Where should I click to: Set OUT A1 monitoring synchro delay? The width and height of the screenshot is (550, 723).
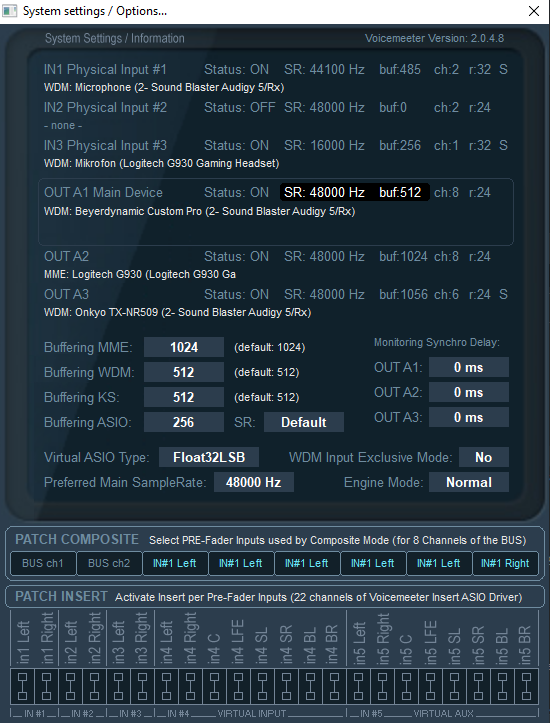click(469, 367)
